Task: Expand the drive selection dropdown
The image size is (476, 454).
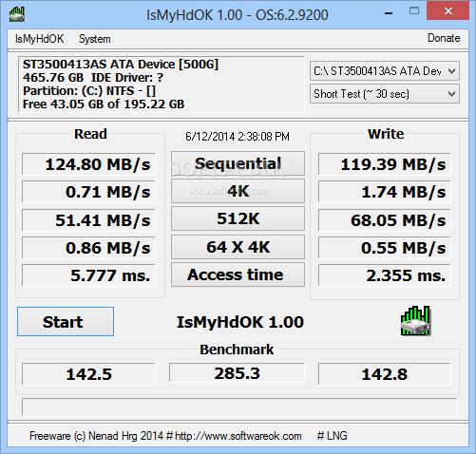Action: point(385,71)
